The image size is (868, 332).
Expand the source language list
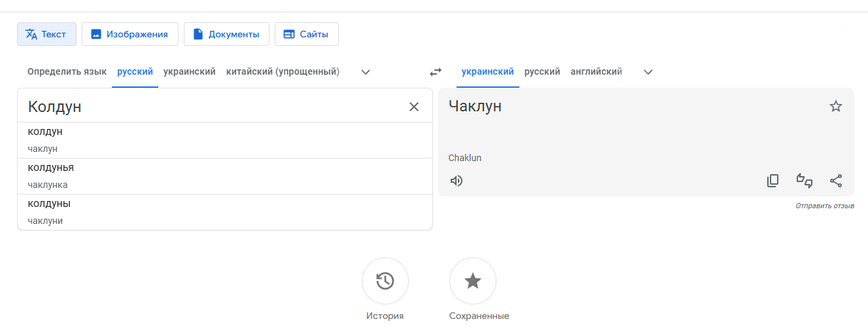point(366,72)
